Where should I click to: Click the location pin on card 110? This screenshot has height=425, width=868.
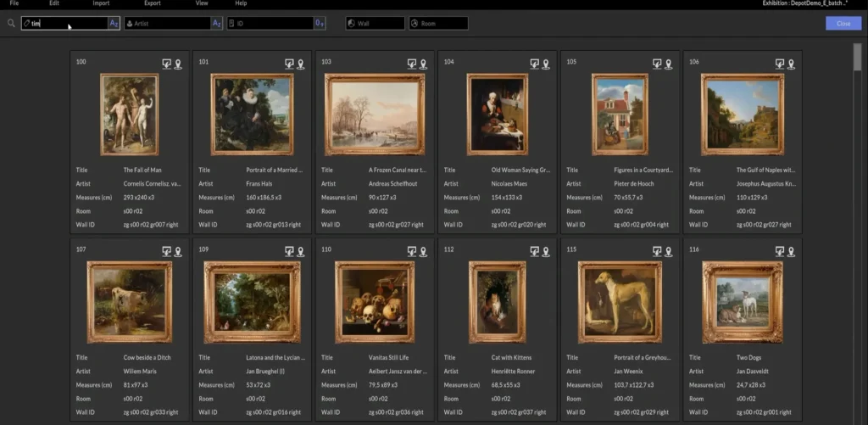click(x=424, y=252)
